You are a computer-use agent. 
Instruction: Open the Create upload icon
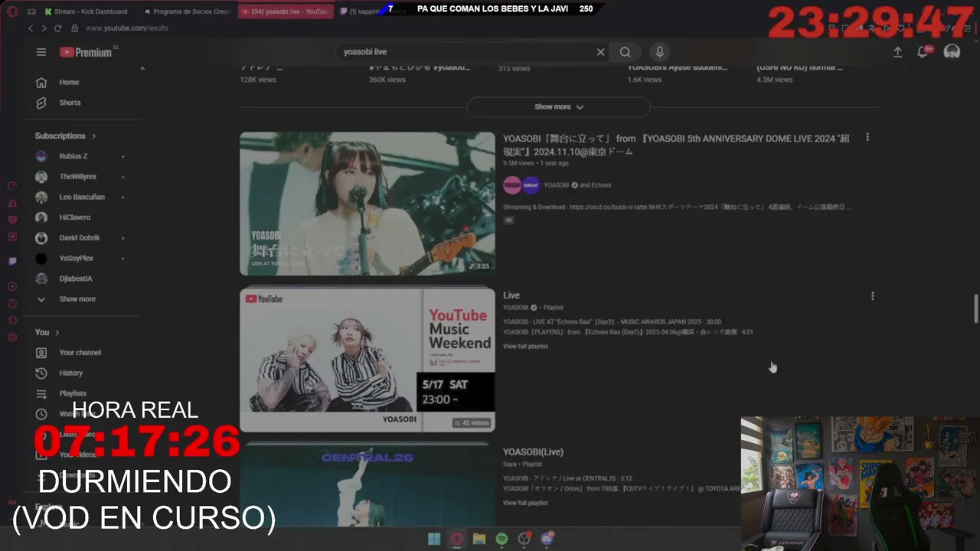pos(897,52)
